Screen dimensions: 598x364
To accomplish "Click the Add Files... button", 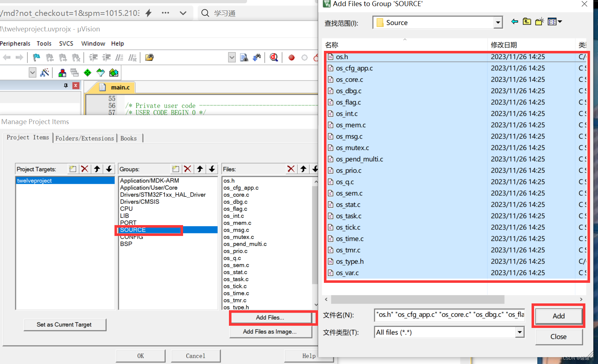I will pos(270,317).
